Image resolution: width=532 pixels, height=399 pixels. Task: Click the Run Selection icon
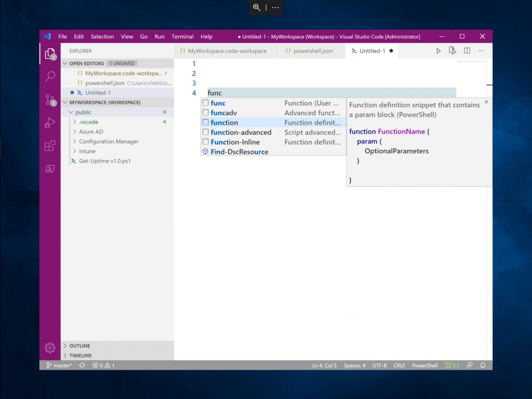pos(453,51)
